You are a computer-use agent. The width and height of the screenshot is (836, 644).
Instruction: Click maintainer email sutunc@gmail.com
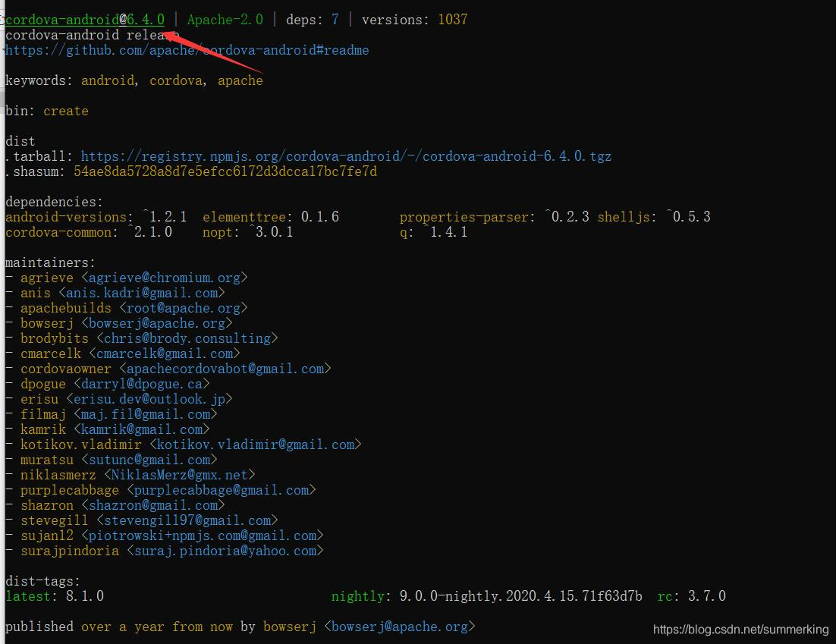149,460
